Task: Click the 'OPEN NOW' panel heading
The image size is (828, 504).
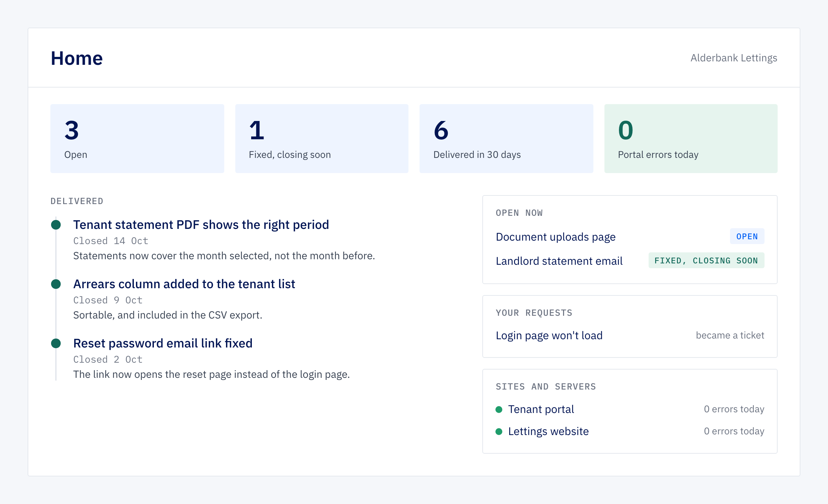Action: pos(519,213)
